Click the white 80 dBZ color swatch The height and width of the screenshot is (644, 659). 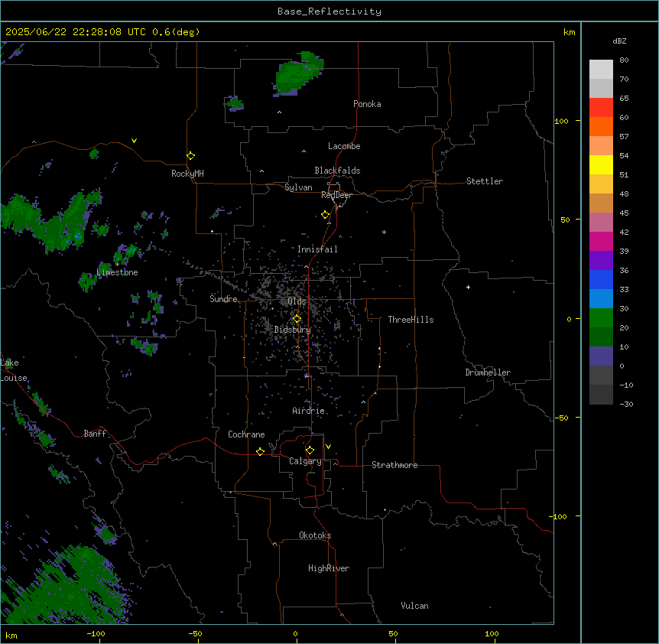click(601, 70)
